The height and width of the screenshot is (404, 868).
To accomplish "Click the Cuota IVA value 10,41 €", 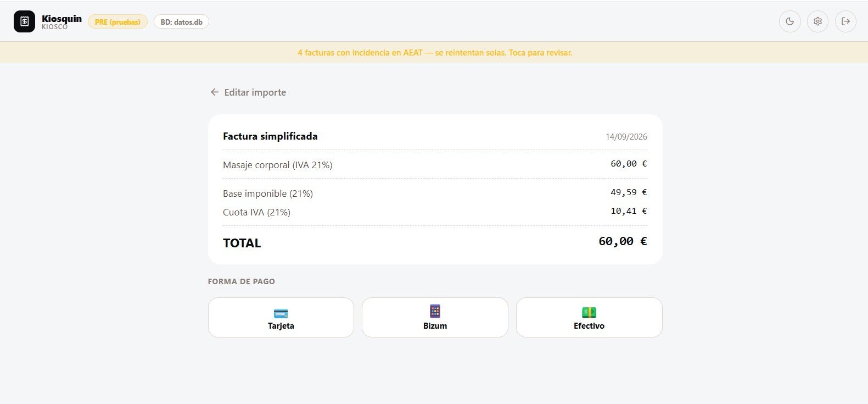I will (x=629, y=211).
